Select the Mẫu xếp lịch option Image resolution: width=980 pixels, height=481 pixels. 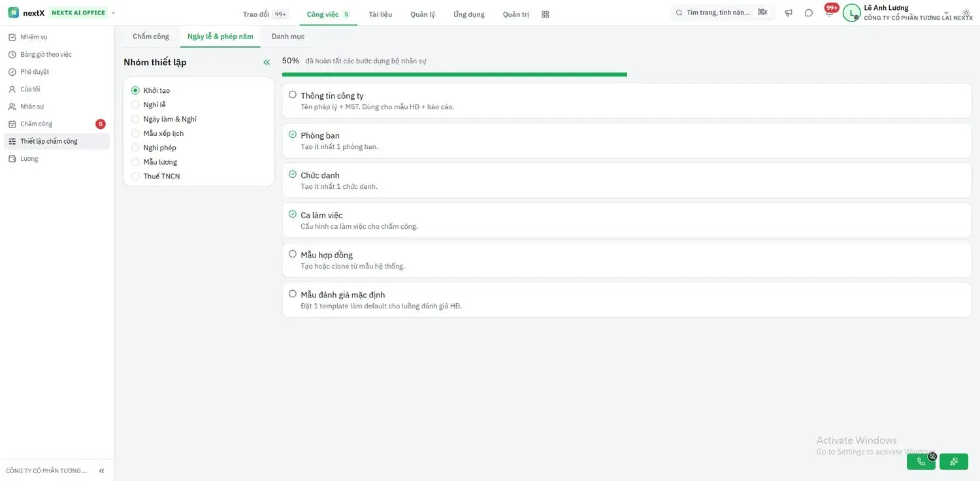tap(135, 133)
